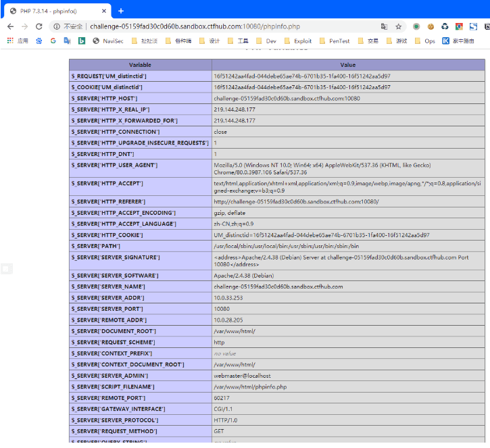Reload the phpinfo page
Image resolution: width=490 pixels, height=448 pixels.
click(39, 26)
